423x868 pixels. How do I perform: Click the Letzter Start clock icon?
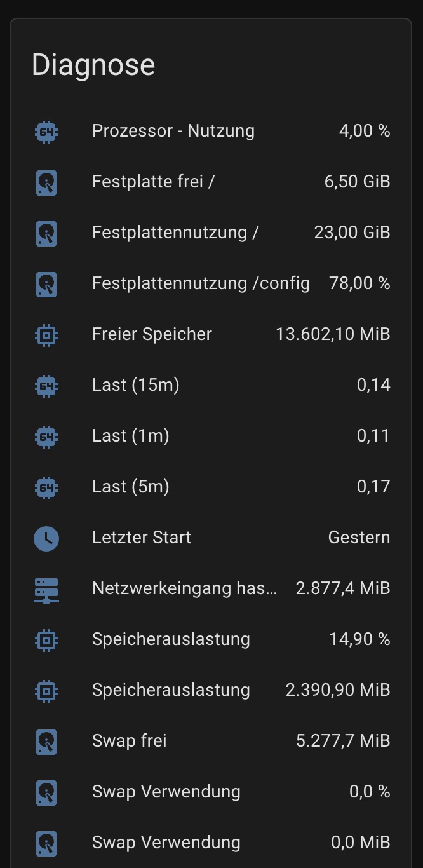pos(46,538)
